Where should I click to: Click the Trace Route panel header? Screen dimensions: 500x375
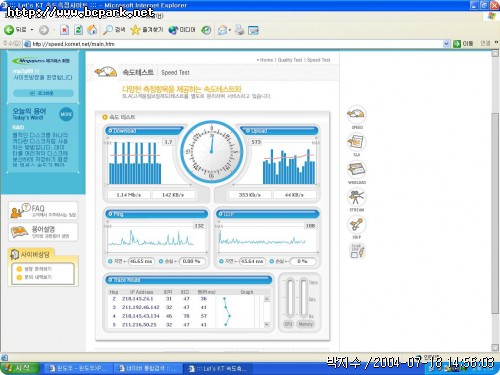tap(189, 280)
